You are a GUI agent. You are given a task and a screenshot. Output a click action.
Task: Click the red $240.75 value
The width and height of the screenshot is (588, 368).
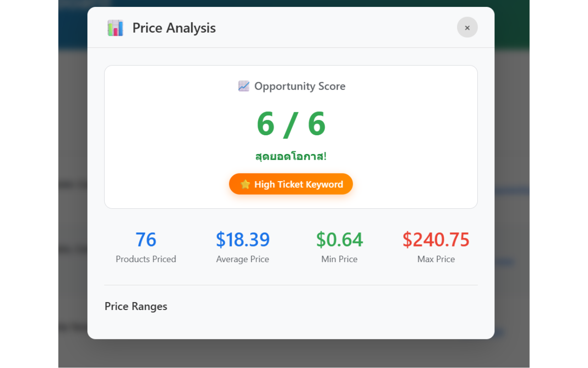436,240
